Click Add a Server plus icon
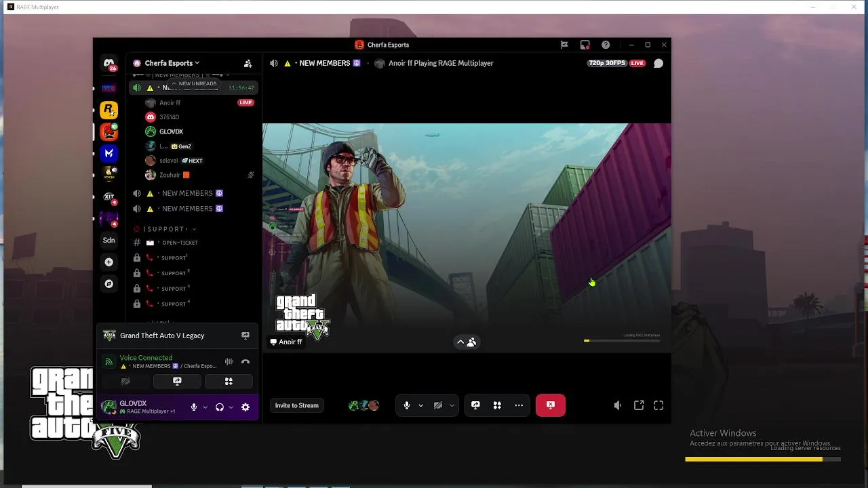Viewport: 868px width, 488px height. click(x=108, y=262)
